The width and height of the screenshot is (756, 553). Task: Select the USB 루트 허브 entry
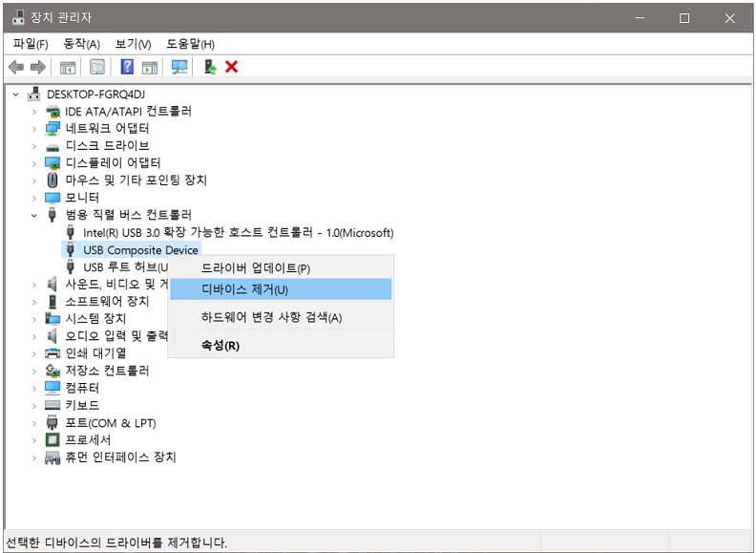(x=125, y=267)
